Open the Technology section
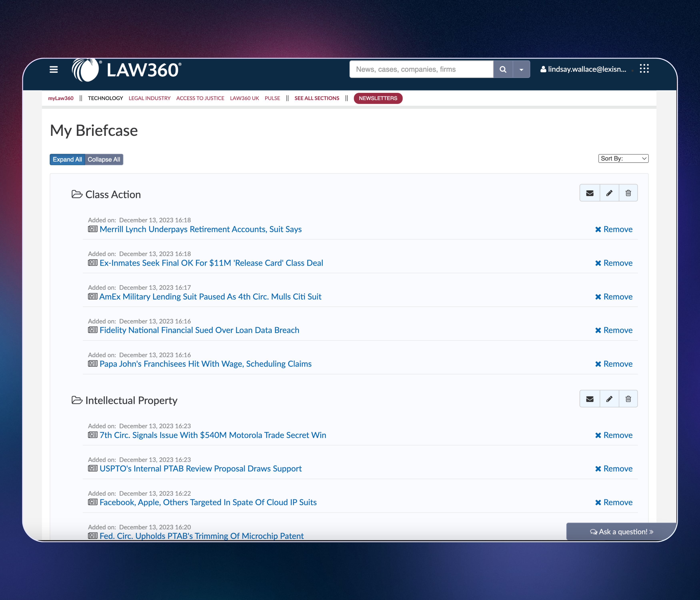The width and height of the screenshot is (700, 600). coord(105,98)
